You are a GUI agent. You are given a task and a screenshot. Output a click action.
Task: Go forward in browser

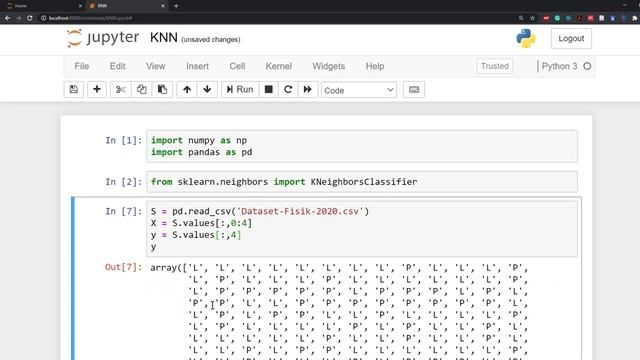[18, 18]
